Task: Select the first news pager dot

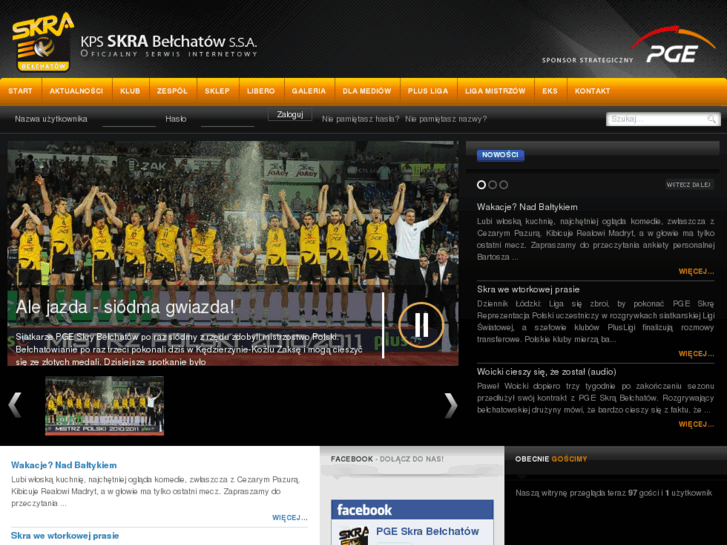Action: [481, 185]
